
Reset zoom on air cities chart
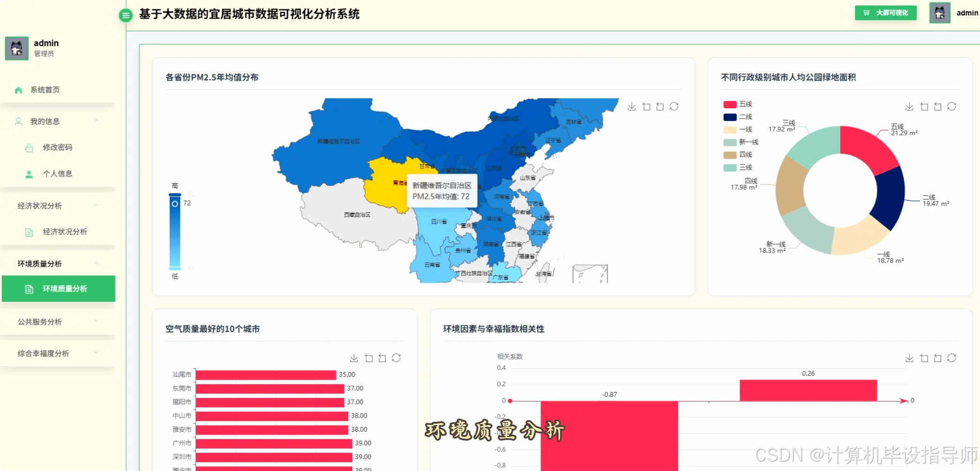[x=382, y=358]
